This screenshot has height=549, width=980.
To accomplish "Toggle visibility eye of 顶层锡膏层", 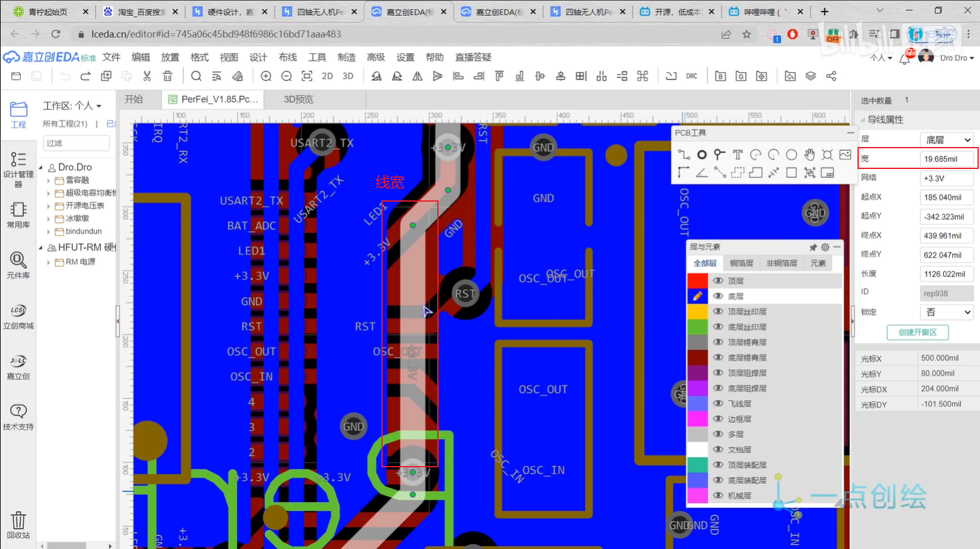I will pyautogui.click(x=718, y=342).
